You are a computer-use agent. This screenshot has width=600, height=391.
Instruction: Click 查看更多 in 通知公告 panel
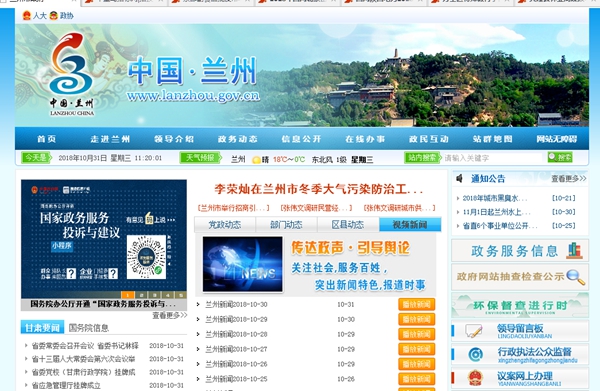(x=568, y=179)
